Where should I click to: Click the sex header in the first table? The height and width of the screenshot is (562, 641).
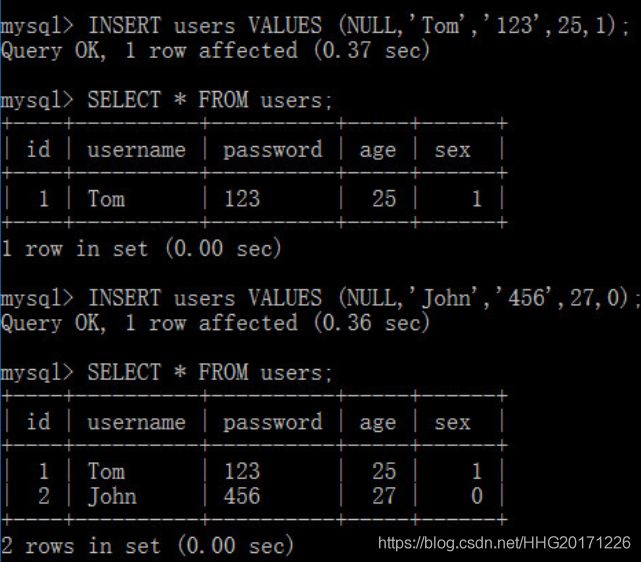pos(452,150)
